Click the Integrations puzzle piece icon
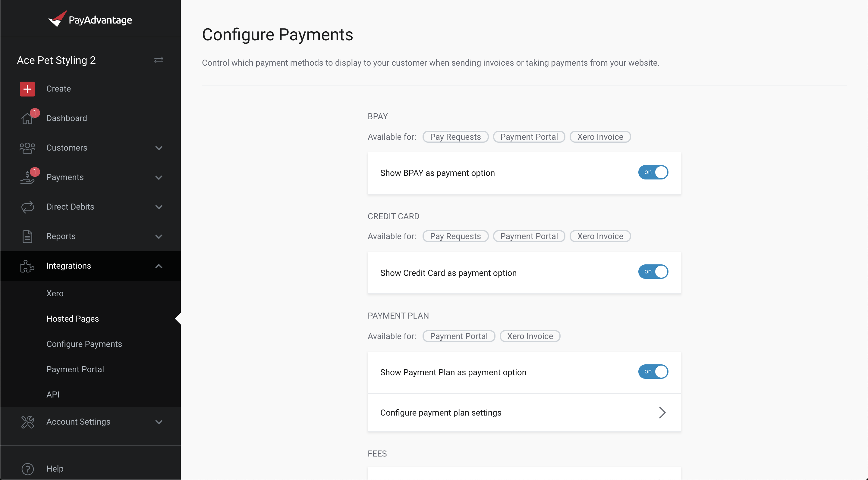The height and width of the screenshot is (480, 868). 27,266
